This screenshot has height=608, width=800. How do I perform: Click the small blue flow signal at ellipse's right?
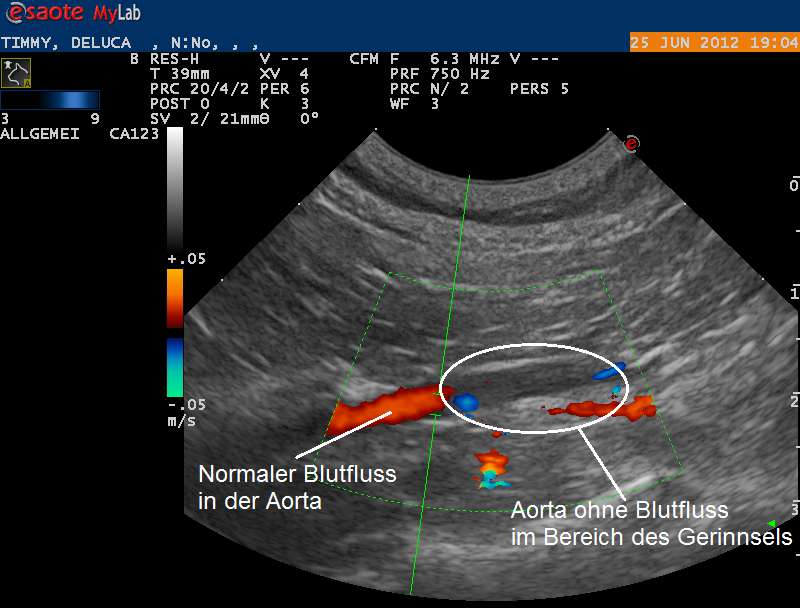pos(606,373)
